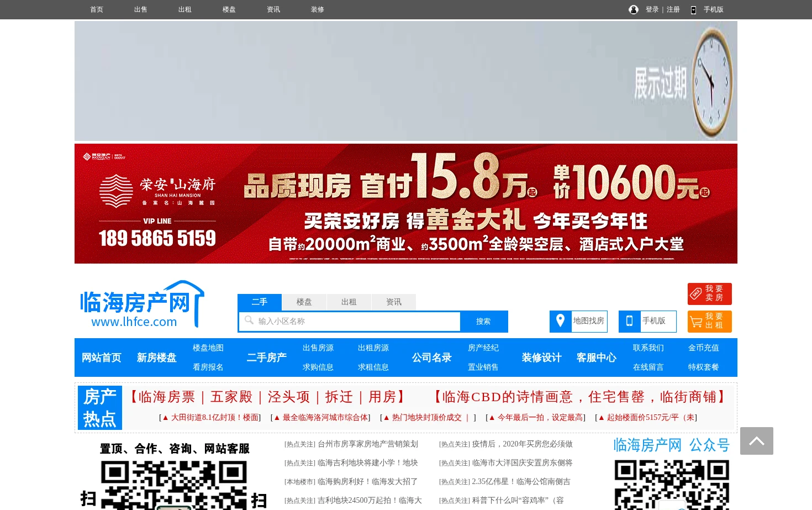Image resolution: width=812 pixels, height=510 pixels.
Task: Click the mobile phone icon beside 手机版 in top bar
Action: [x=693, y=10]
